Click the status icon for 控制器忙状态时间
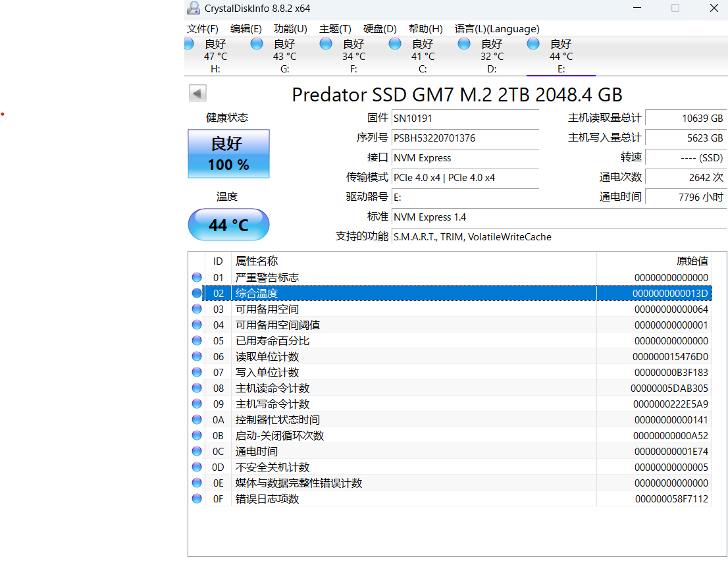 tap(197, 419)
